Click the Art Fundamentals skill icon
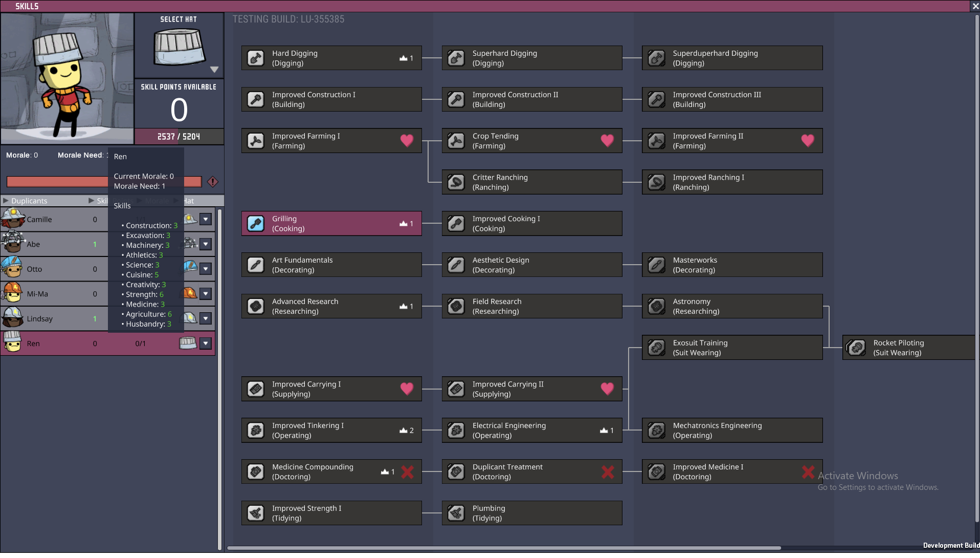The image size is (980, 558). (x=255, y=265)
